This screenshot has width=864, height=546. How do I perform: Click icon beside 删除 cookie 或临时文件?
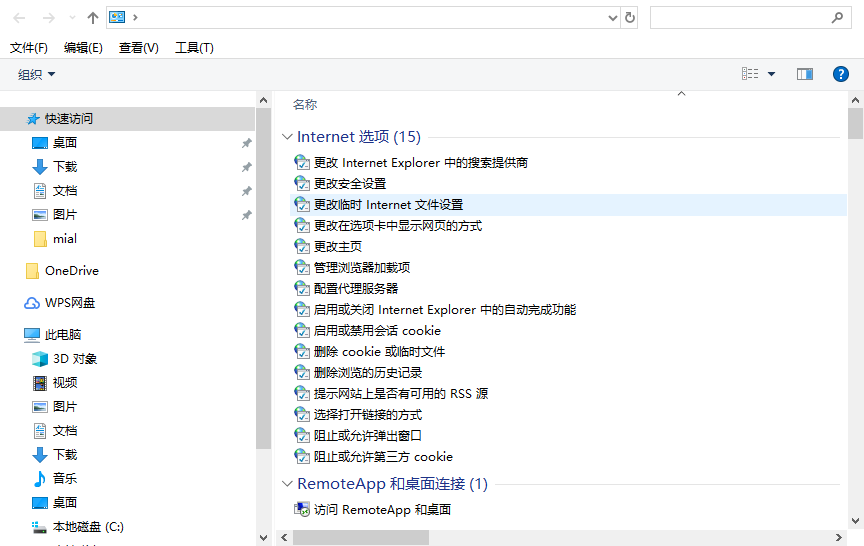(302, 351)
